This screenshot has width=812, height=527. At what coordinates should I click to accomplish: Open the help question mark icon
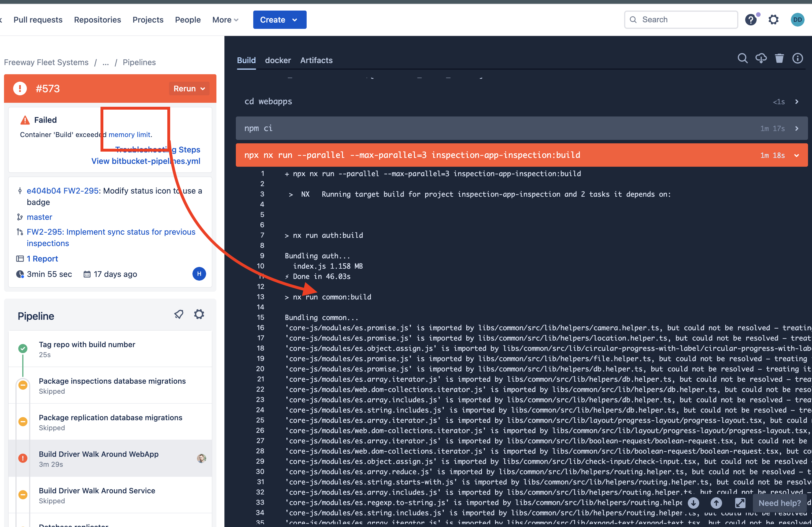pos(750,20)
